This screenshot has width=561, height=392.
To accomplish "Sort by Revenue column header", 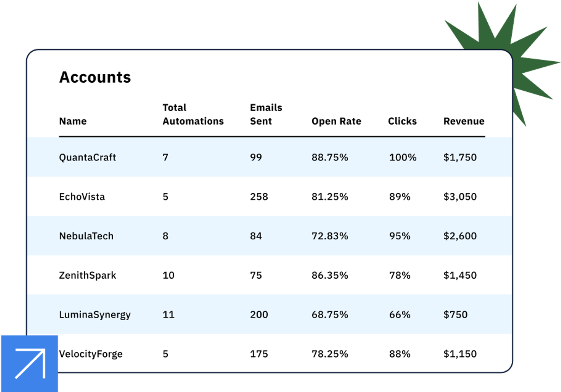I will [x=464, y=121].
